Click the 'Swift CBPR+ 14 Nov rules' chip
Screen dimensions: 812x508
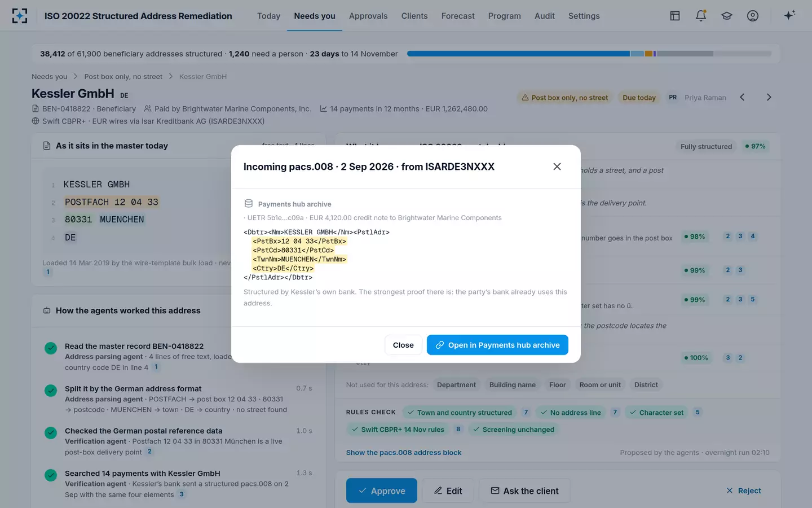[x=398, y=430]
